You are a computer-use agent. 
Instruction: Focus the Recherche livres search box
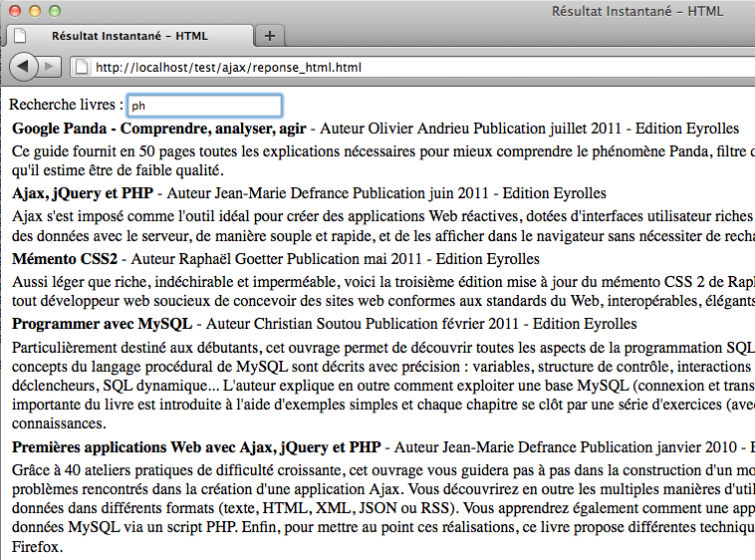click(x=204, y=105)
